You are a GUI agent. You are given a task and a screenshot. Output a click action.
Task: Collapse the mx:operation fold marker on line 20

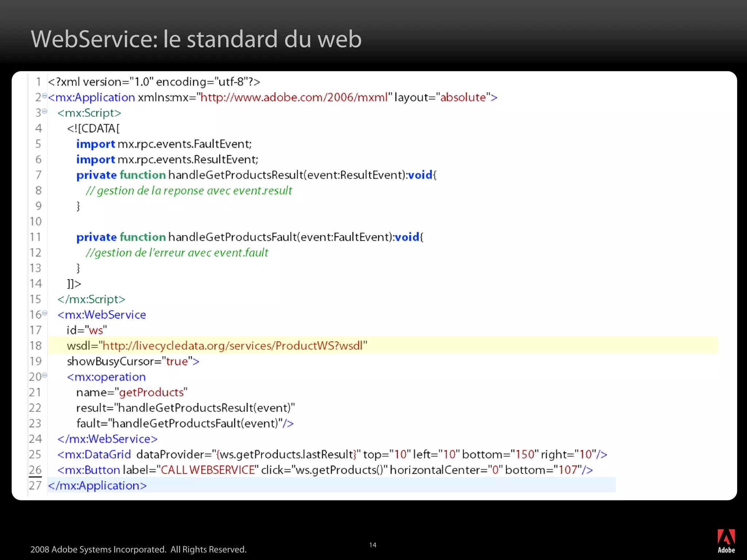point(44,375)
